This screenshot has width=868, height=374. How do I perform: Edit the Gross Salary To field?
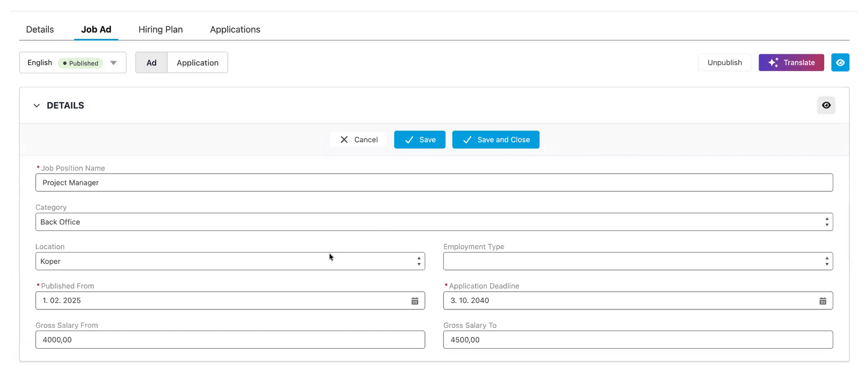point(638,340)
